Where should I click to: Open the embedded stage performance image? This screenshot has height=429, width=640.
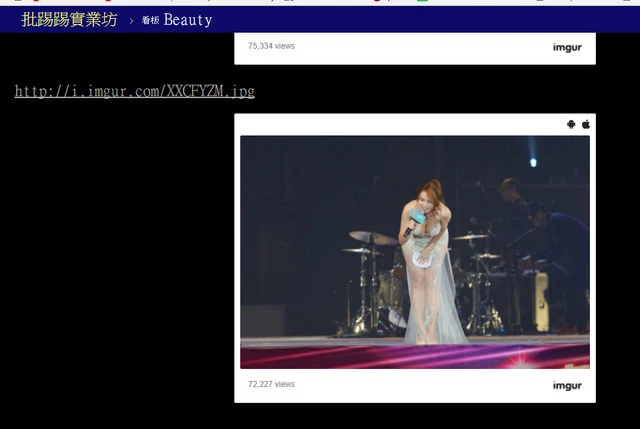(x=414, y=251)
